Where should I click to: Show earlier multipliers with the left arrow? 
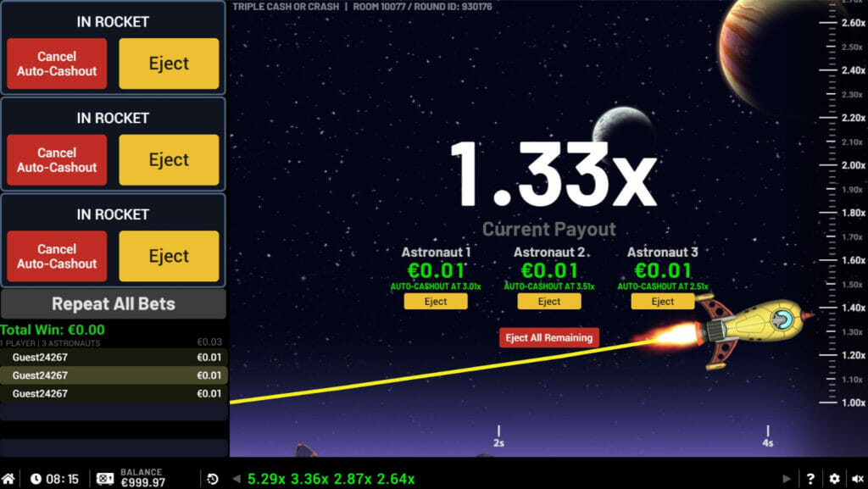(x=237, y=479)
